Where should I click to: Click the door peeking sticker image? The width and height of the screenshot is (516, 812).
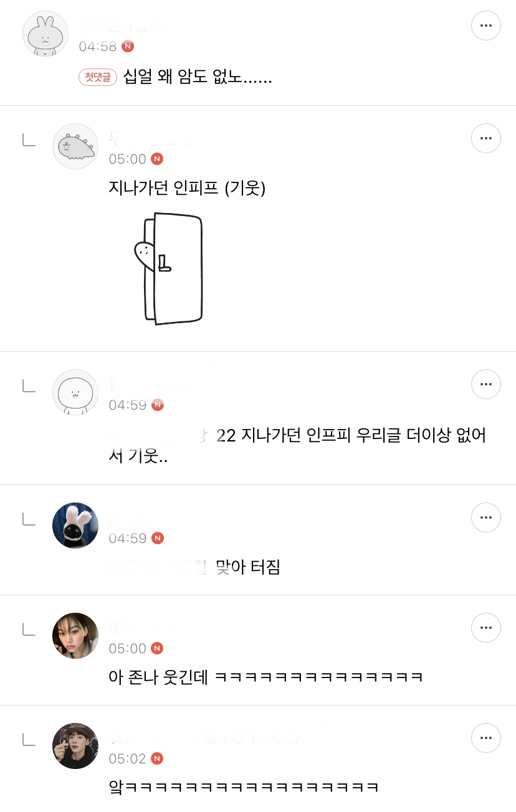coord(169,269)
